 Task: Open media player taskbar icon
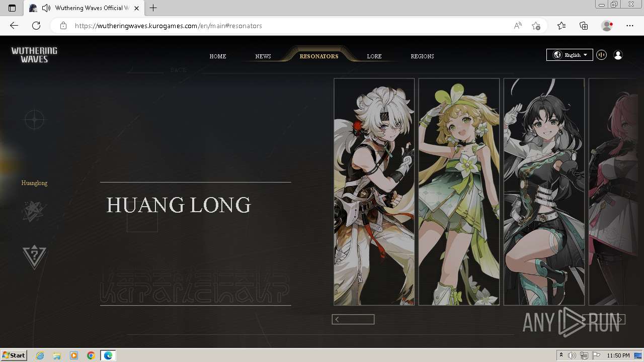74,355
